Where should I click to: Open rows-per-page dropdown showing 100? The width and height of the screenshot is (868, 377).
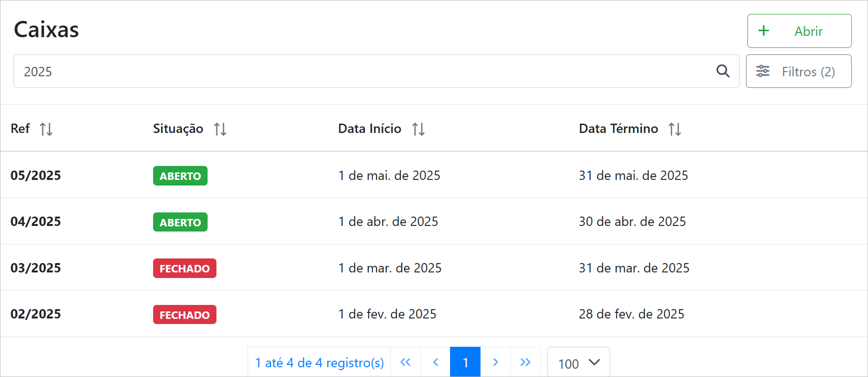pyautogui.click(x=579, y=363)
